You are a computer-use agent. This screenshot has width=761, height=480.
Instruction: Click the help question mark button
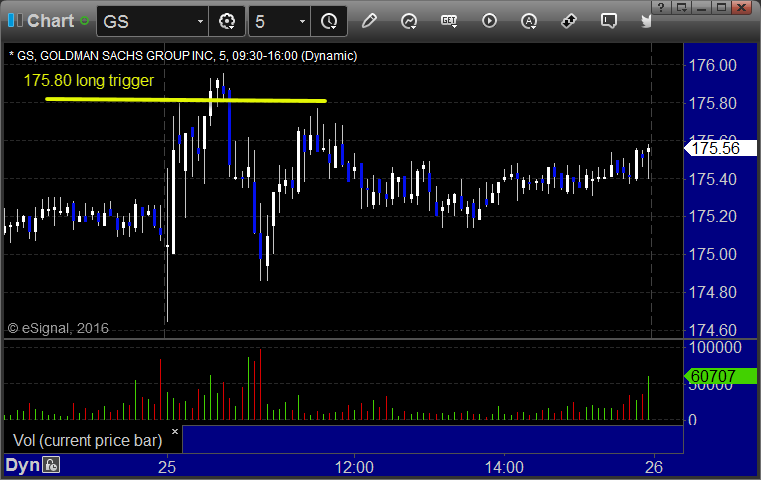tap(662, 7)
